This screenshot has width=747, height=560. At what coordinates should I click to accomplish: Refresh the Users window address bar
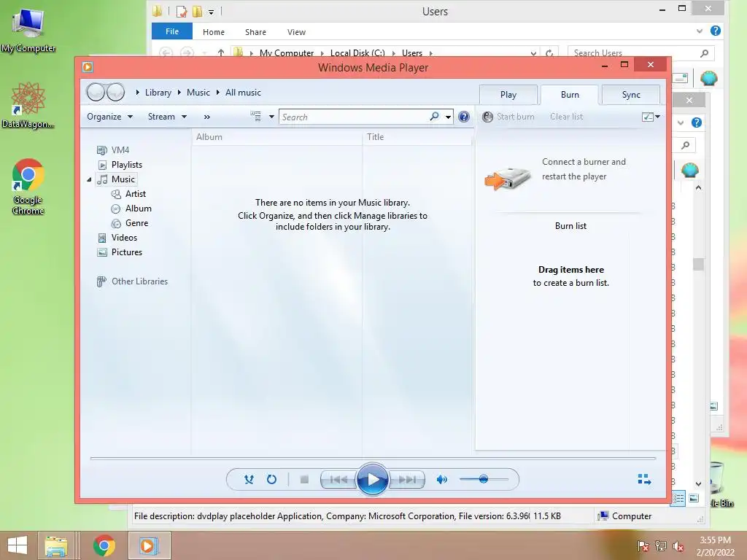pyautogui.click(x=549, y=52)
